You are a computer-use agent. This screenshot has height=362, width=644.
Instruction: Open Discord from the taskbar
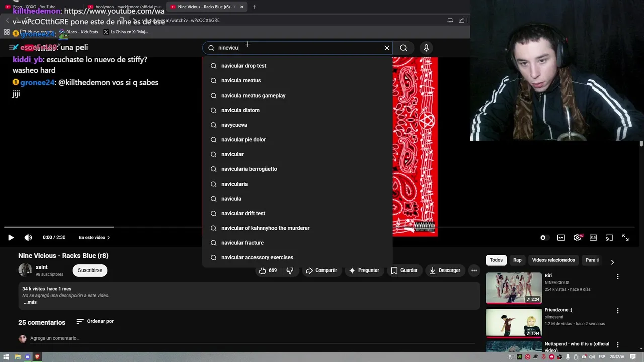(x=27, y=357)
